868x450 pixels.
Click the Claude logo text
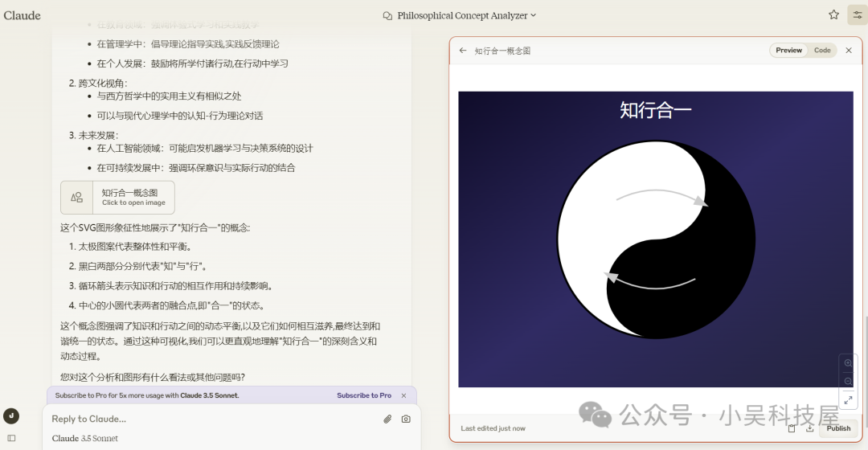tap(23, 15)
